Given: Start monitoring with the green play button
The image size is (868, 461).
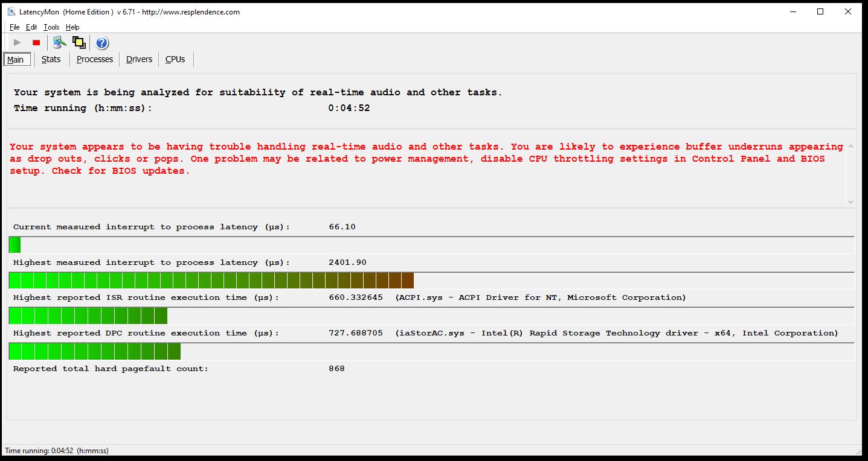Looking at the screenshot, I should tap(18, 42).
